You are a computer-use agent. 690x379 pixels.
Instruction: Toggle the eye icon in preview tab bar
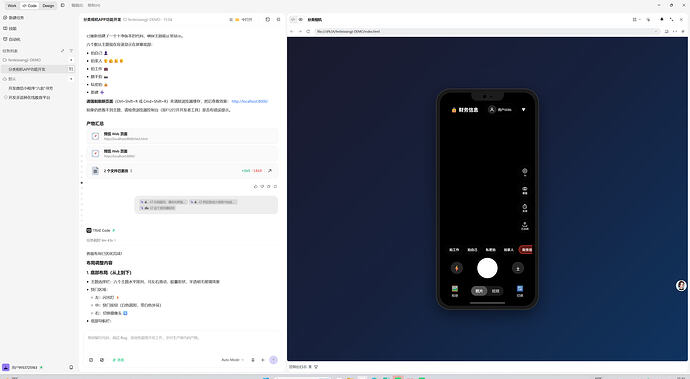(301, 19)
